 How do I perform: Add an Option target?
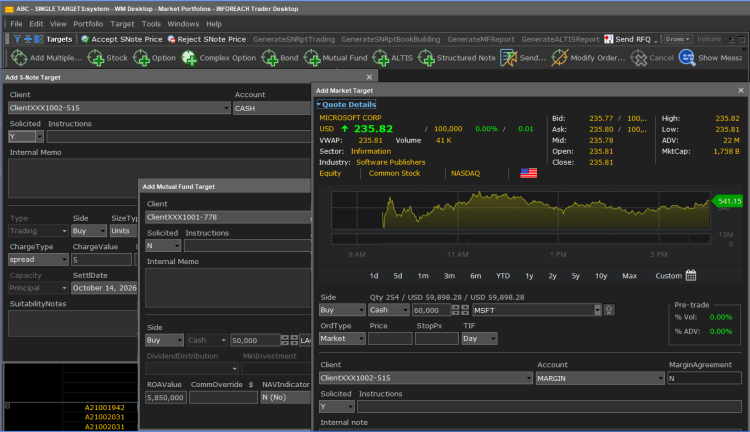(142, 58)
